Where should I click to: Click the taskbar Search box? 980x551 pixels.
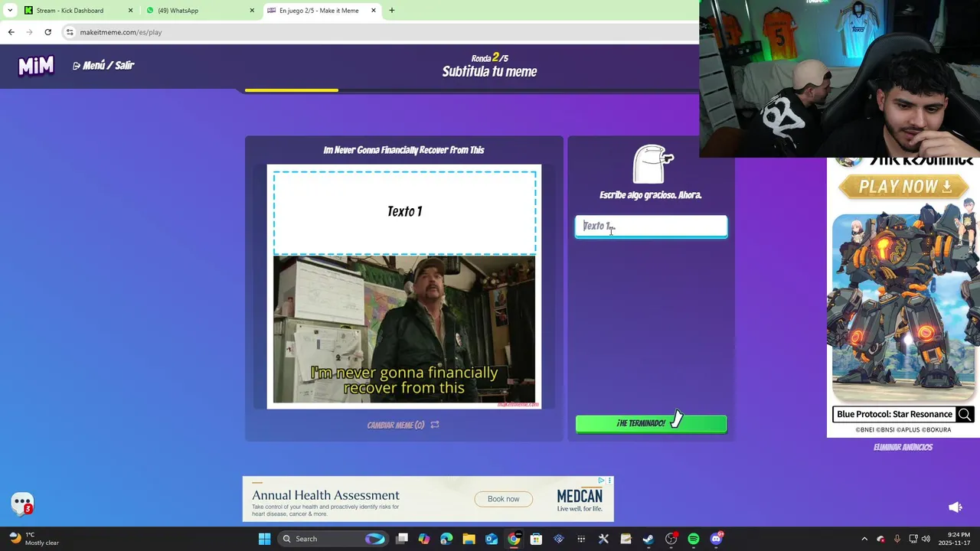332,539
